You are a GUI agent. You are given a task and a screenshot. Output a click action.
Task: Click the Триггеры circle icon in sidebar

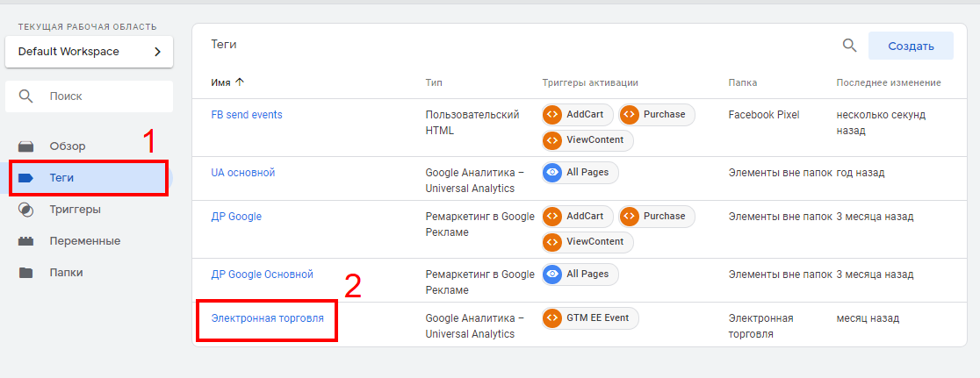coord(26,210)
